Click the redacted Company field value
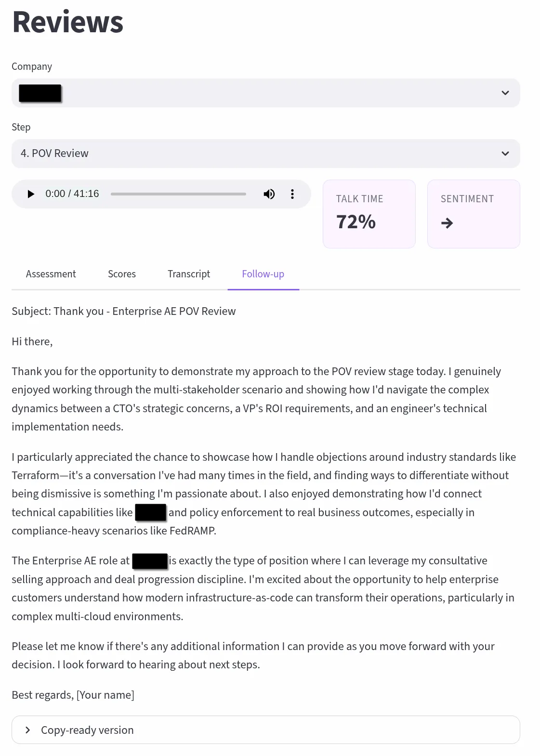 (40, 92)
